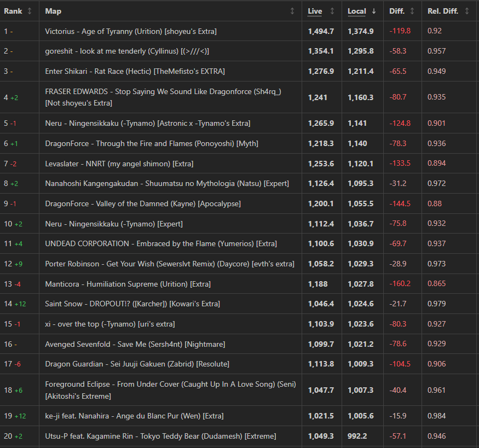Select xi - over the top map

pyautogui.click(x=110, y=324)
